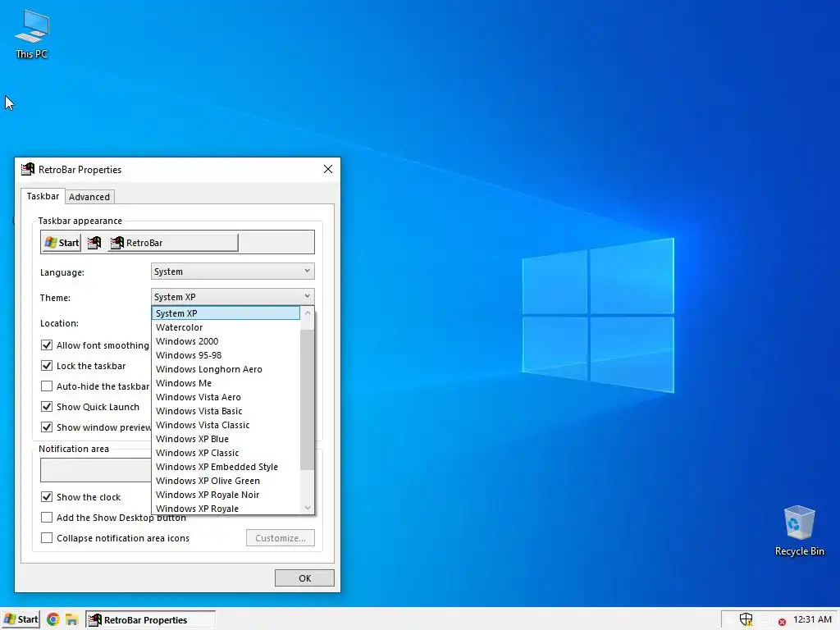Select RetroBar Properties taskbar button
The width and height of the screenshot is (840, 630).
[151, 620]
